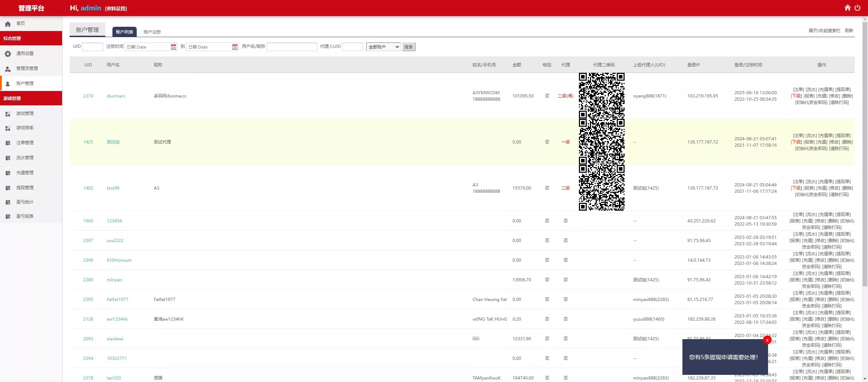868x382 pixels.
Task: Click the power logout icon in header
Action: click(857, 8)
